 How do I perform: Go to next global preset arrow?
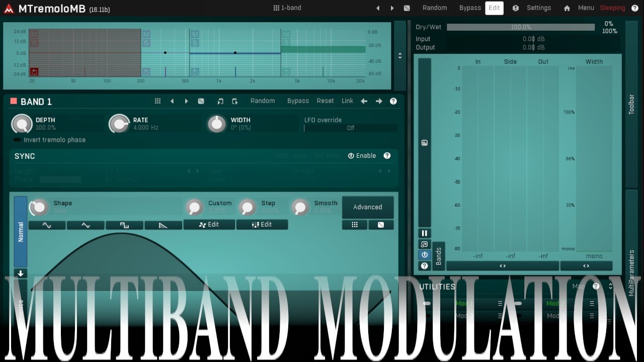click(392, 8)
